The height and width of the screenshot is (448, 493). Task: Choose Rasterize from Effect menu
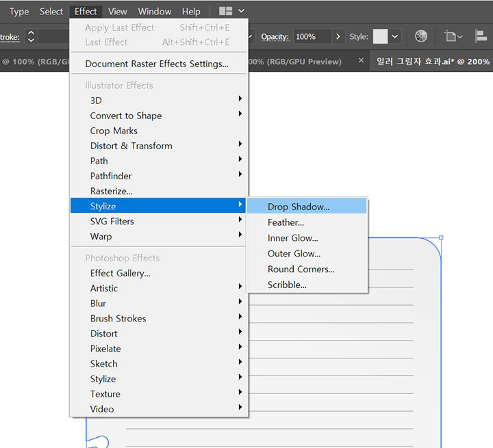[159, 191]
